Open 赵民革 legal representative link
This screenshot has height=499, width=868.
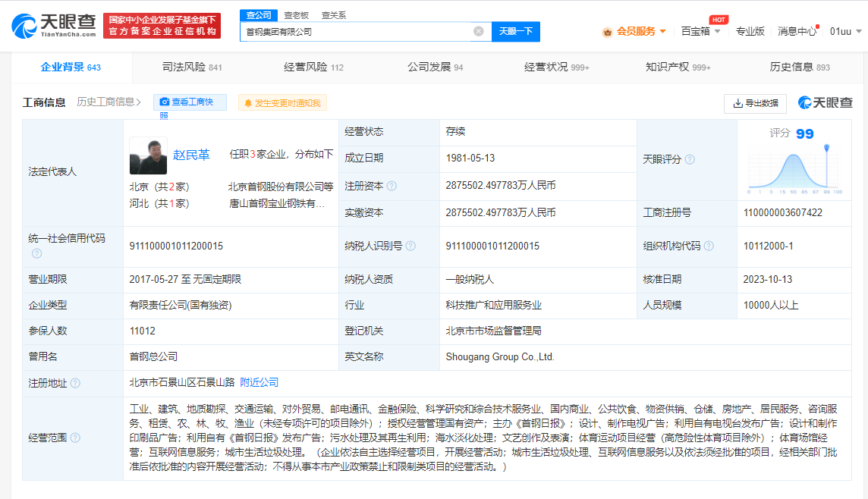(191, 155)
